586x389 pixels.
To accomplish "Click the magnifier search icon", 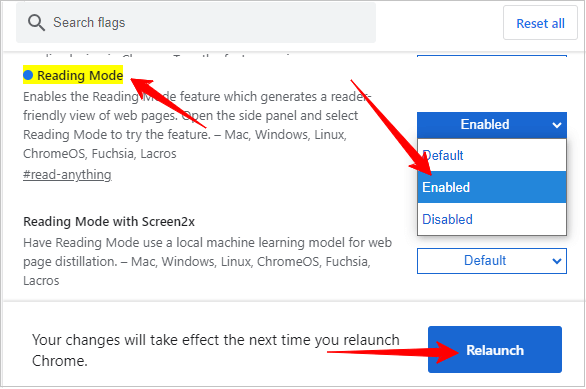I will pos(36,23).
